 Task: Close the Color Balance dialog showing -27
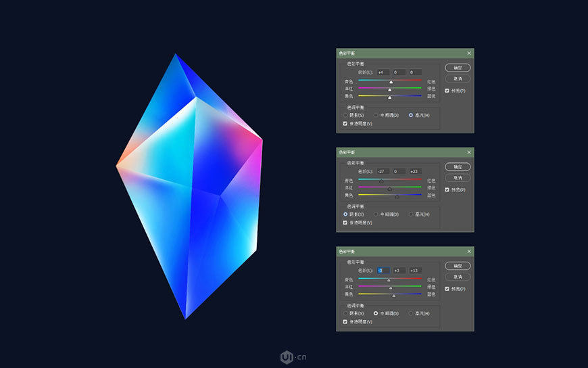point(468,152)
